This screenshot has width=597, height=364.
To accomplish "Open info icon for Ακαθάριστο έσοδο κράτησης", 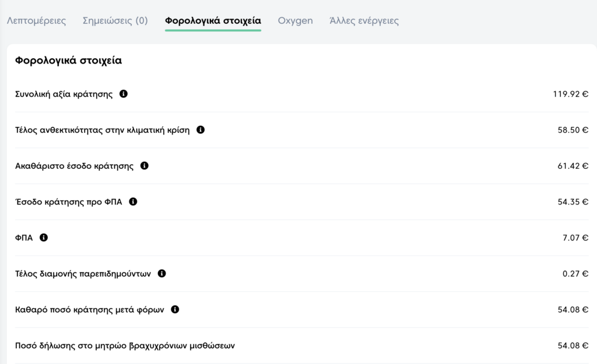I will 145,165.
